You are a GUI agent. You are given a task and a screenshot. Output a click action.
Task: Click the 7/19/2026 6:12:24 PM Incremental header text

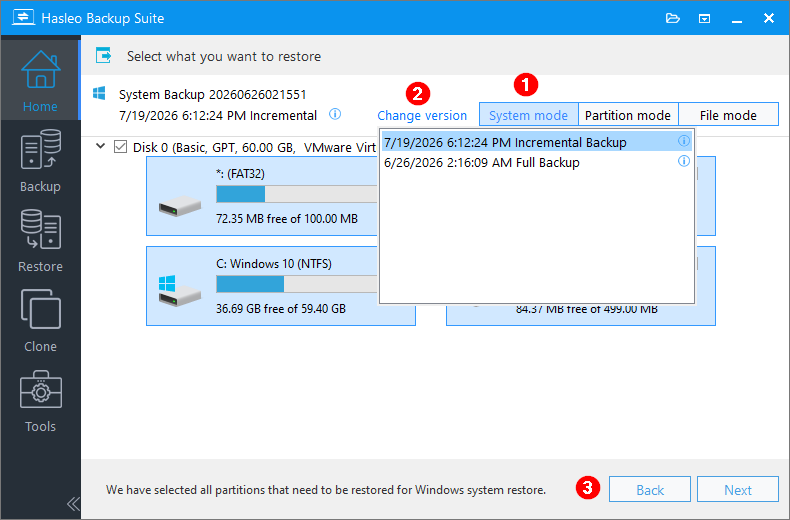click(218, 115)
